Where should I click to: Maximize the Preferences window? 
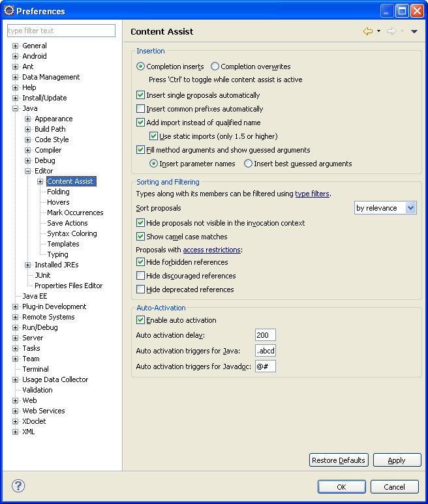coord(402,11)
